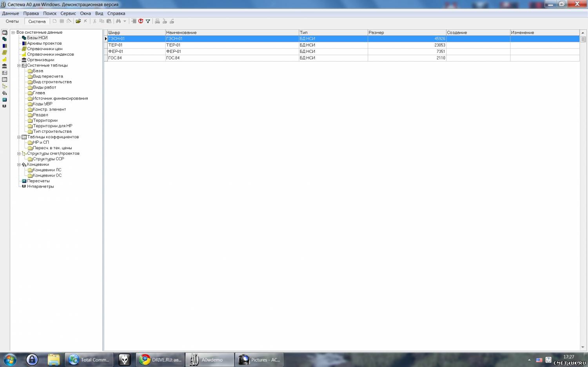Sort by the Создание column header
Image resolution: width=588 pixels, height=367 pixels.
[x=478, y=33]
